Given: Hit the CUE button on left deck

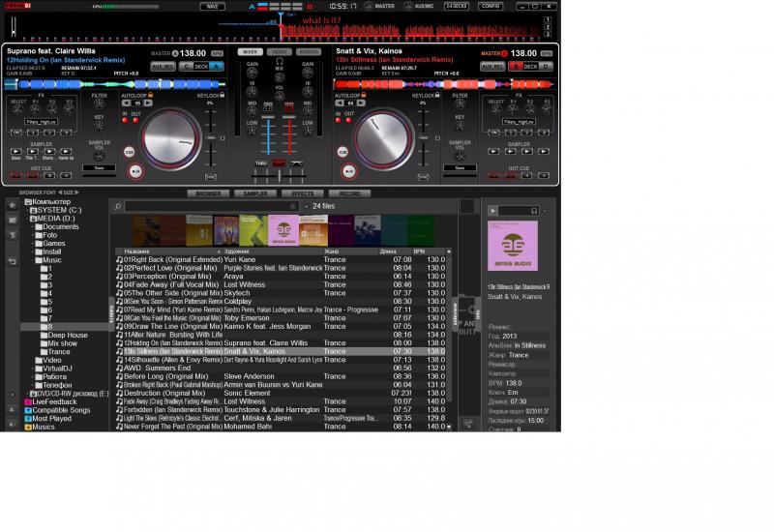Looking at the screenshot, I should (x=130, y=152).
